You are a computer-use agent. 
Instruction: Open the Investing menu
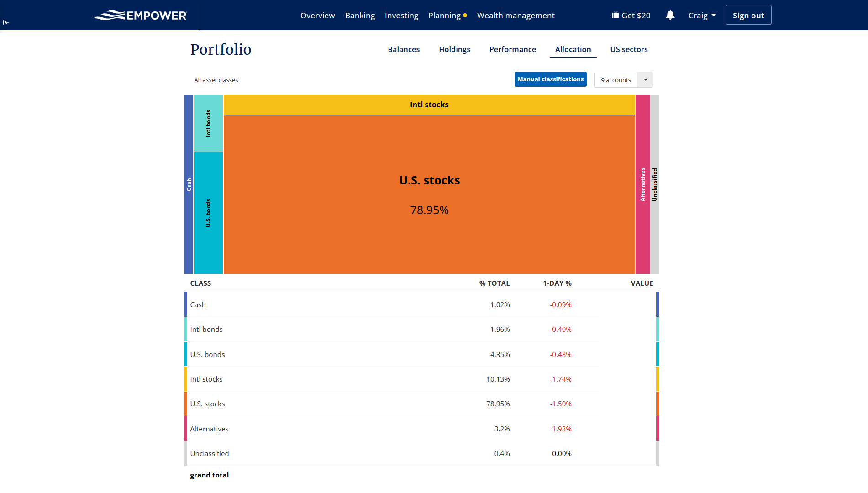(x=401, y=16)
